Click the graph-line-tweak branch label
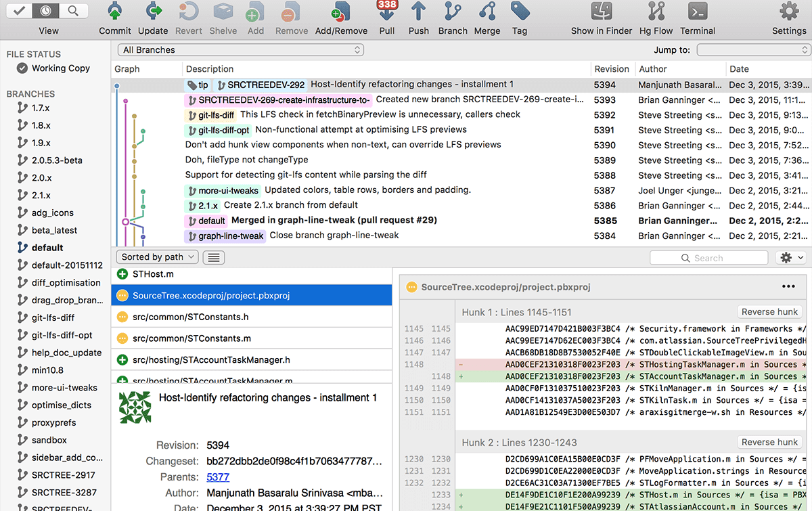The image size is (812, 511). (225, 236)
